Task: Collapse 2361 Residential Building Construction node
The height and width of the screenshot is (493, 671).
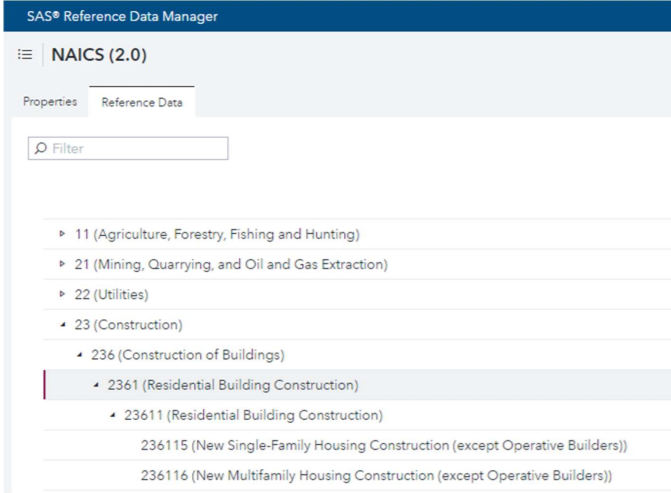Action: tap(96, 385)
